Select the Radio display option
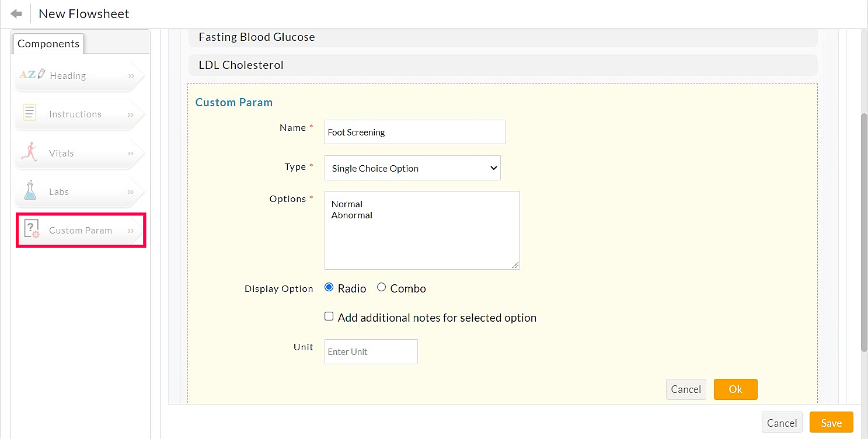 pyautogui.click(x=329, y=287)
